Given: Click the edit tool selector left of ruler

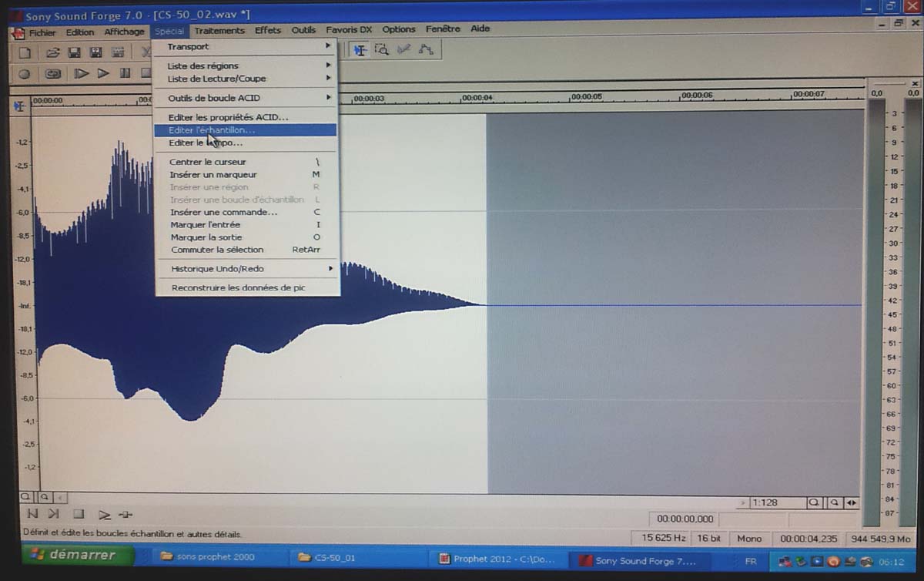Looking at the screenshot, I should [x=20, y=106].
